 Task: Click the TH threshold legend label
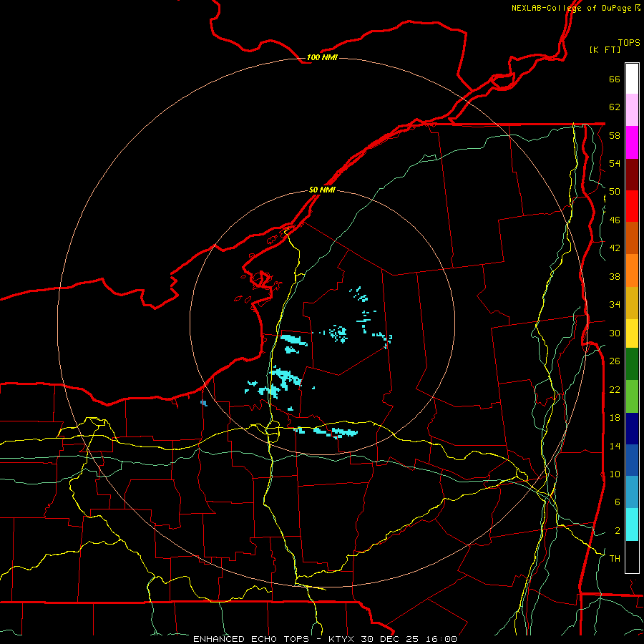click(x=615, y=559)
